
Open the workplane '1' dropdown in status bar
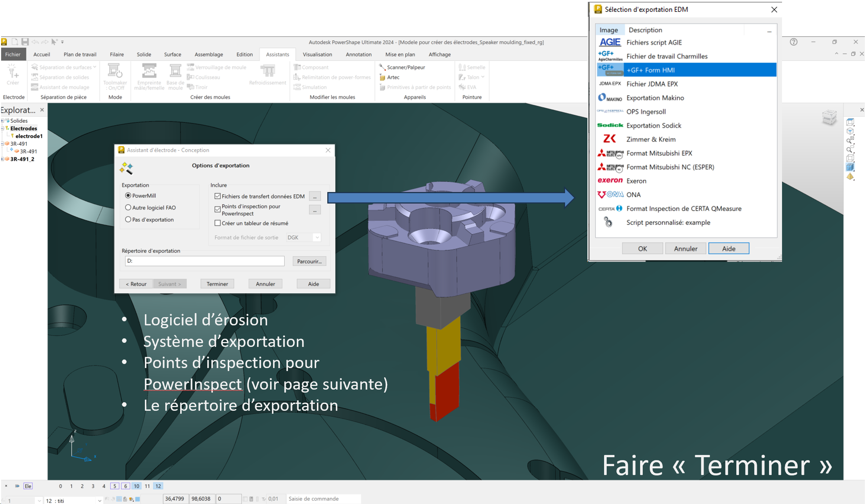click(x=39, y=501)
